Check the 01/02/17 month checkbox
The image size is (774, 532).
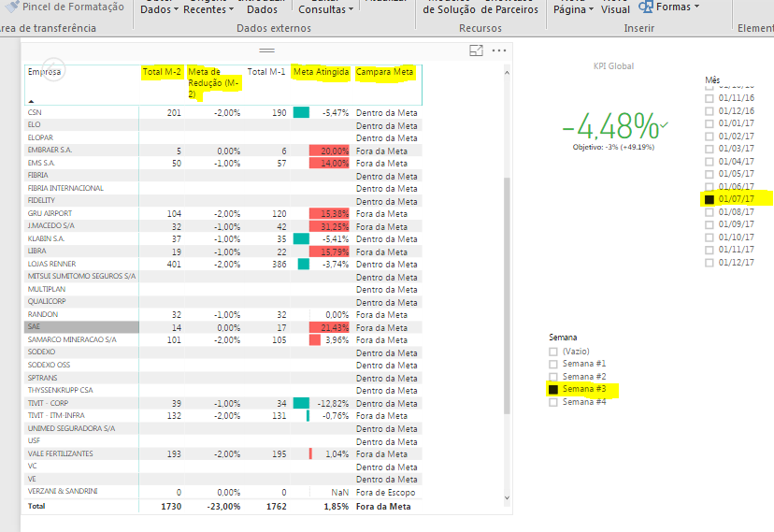[709, 137]
